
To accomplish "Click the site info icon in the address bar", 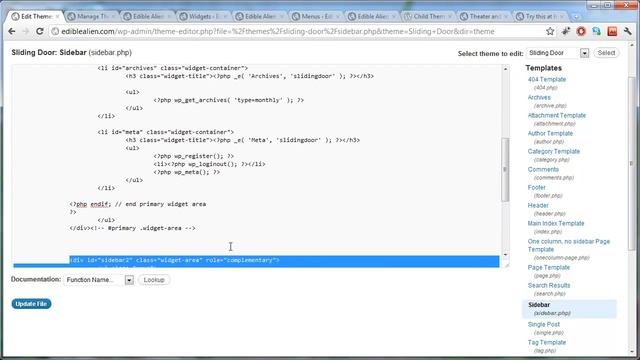I will pyautogui.click(x=55, y=31).
